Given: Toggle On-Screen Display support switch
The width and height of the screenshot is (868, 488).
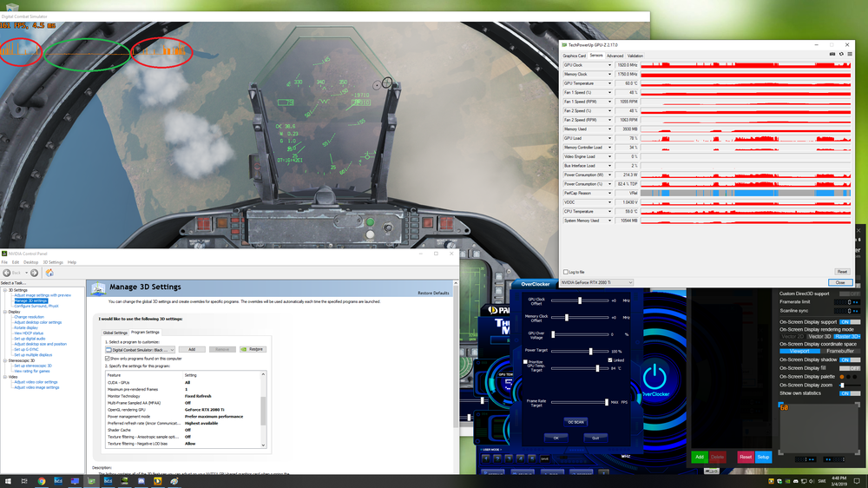Looking at the screenshot, I should coord(850,322).
